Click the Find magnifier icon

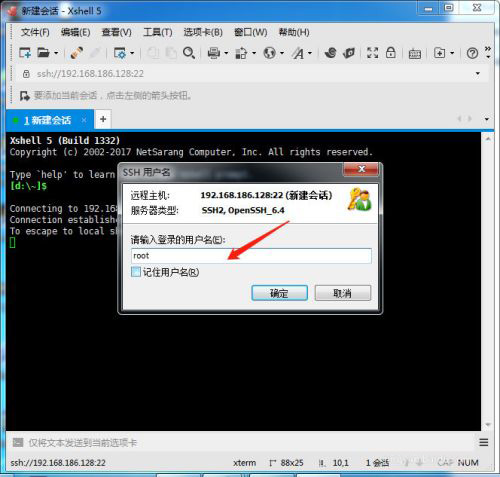click(189, 53)
